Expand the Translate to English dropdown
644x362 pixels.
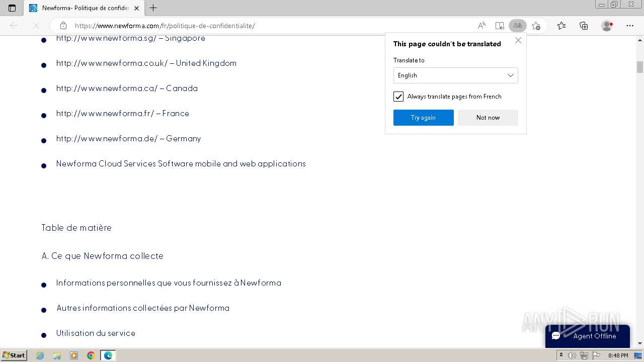pyautogui.click(x=456, y=75)
